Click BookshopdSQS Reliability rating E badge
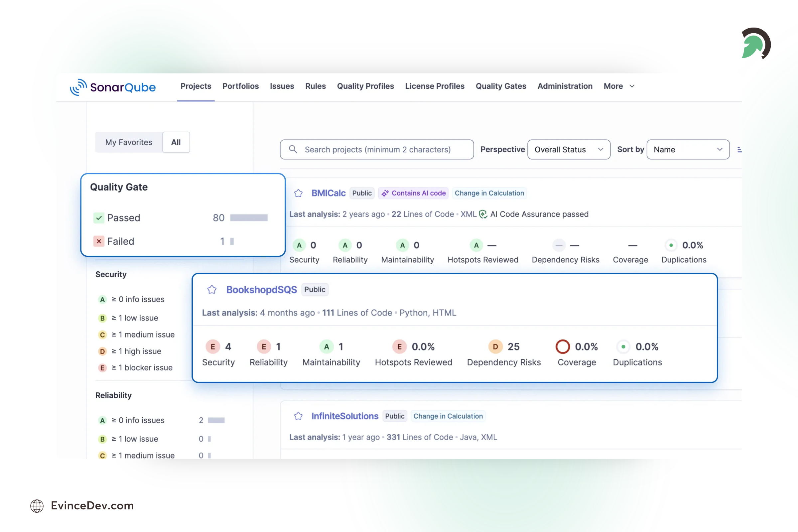 (264, 347)
